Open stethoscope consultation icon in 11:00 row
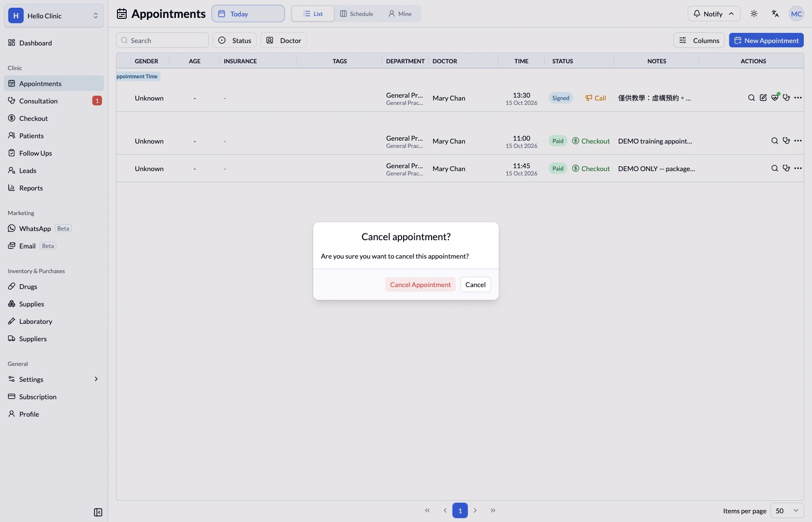Screen dimensions: 812x522 (786, 141)
